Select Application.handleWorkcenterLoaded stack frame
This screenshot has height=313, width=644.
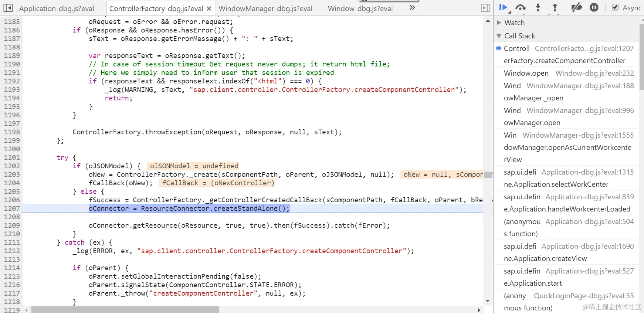566,203
